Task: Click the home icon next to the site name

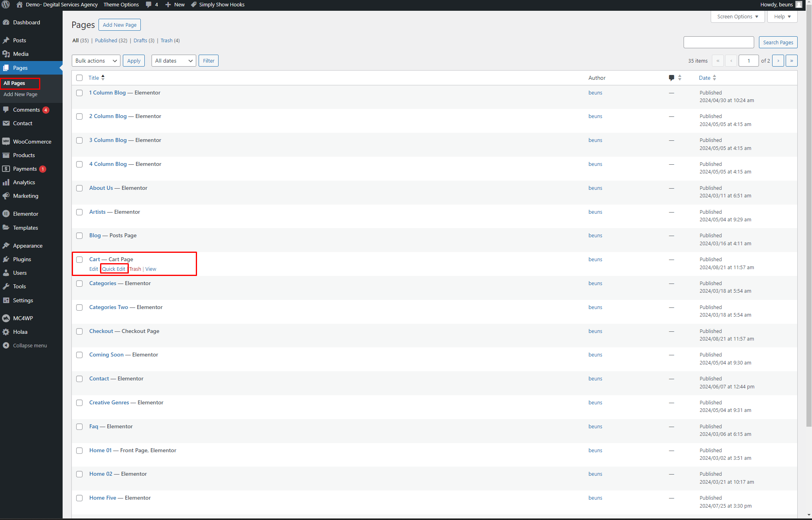Action: (x=20, y=5)
